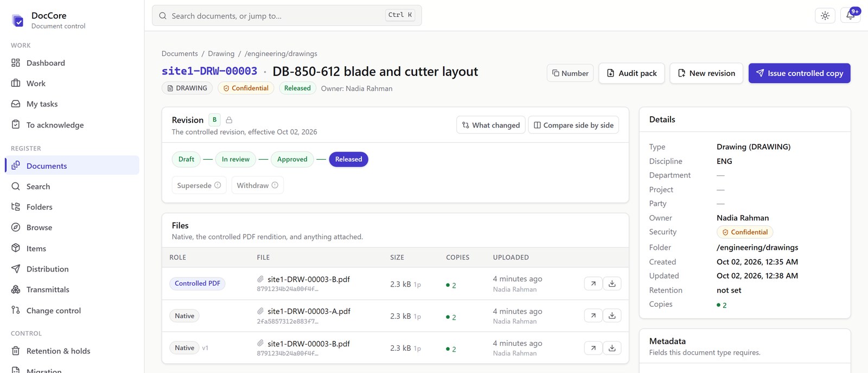Click the Withdraw info icon
The width and height of the screenshot is (868, 373).
275,185
